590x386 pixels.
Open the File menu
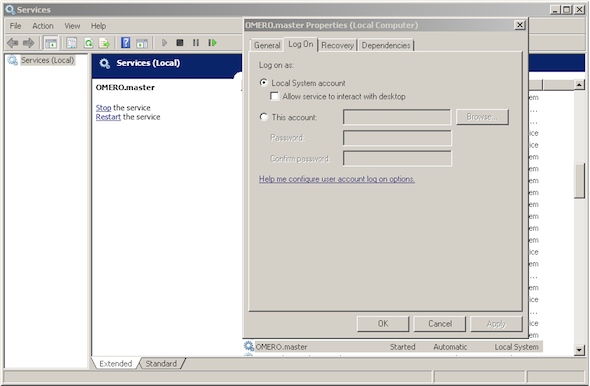(15, 26)
